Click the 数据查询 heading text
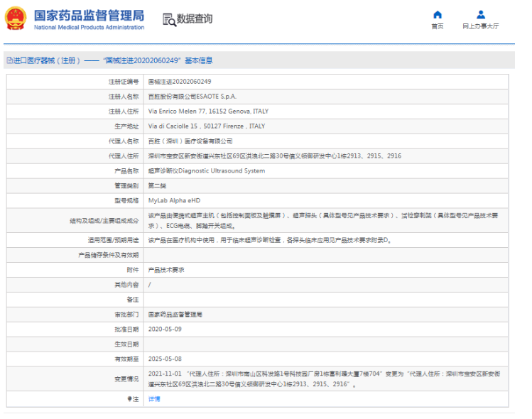The height and width of the screenshot is (419, 532). click(x=195, y=18)
